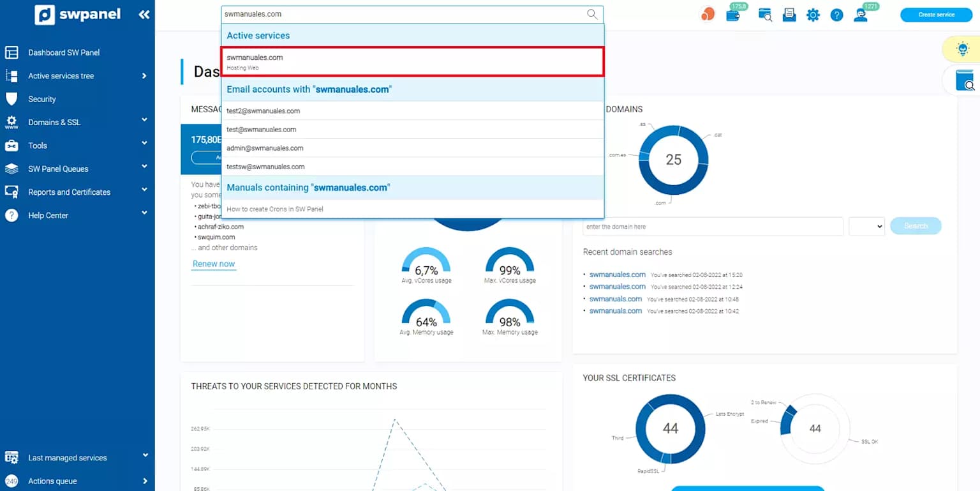Expand the Active services tree arrow

click(x=144, y=76)
